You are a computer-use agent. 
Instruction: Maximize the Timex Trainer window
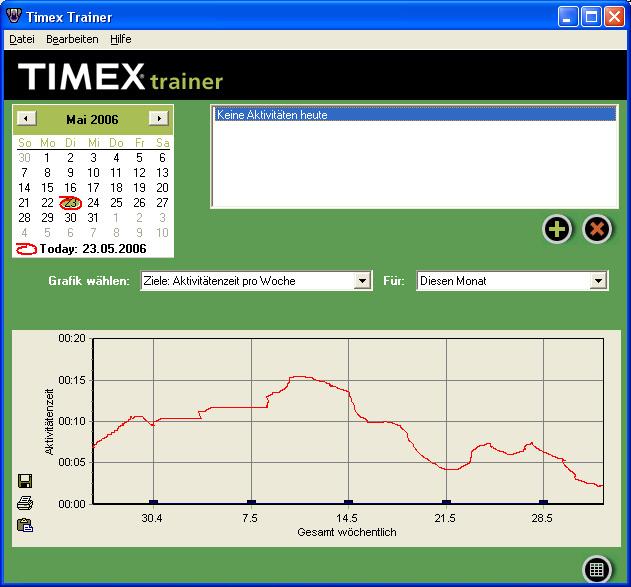pos(591,17)
